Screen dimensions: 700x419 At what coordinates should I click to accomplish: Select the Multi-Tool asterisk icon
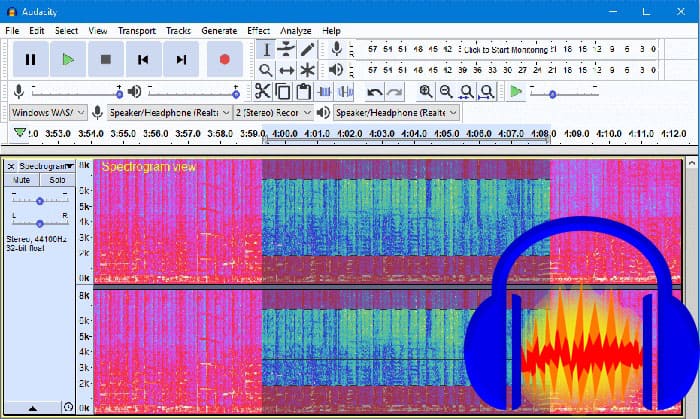coord(307,70)
